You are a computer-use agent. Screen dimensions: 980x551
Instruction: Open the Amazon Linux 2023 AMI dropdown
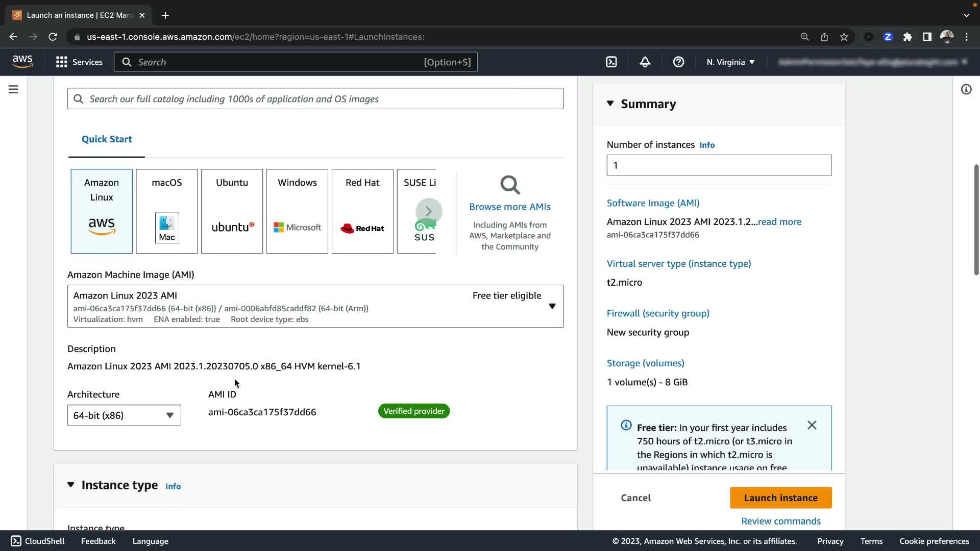(552, 306)
